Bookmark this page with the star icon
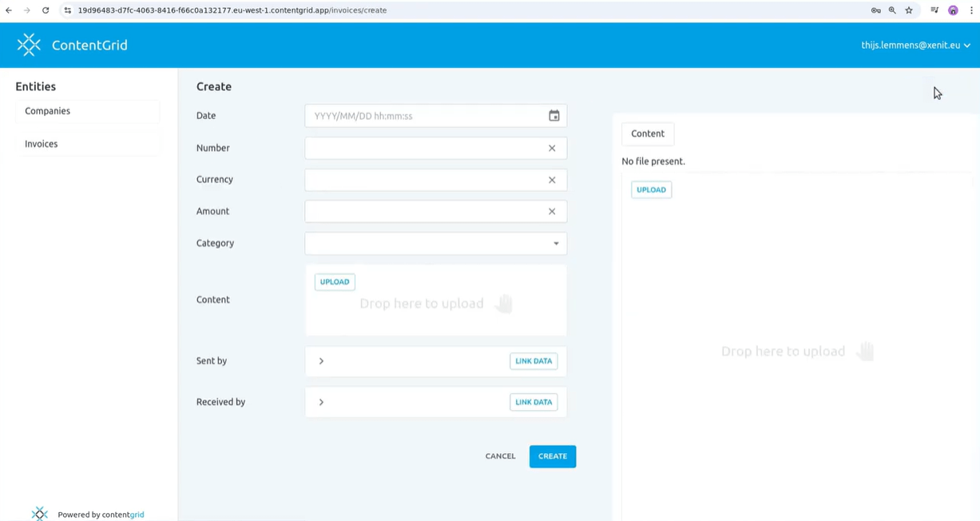This screenshot has height=521, width=980. coord(909,10)
